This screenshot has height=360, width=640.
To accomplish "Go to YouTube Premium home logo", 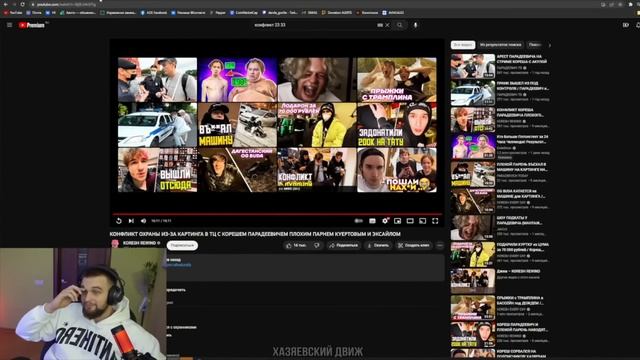I will pyautogui.click(x=32, y=25).
